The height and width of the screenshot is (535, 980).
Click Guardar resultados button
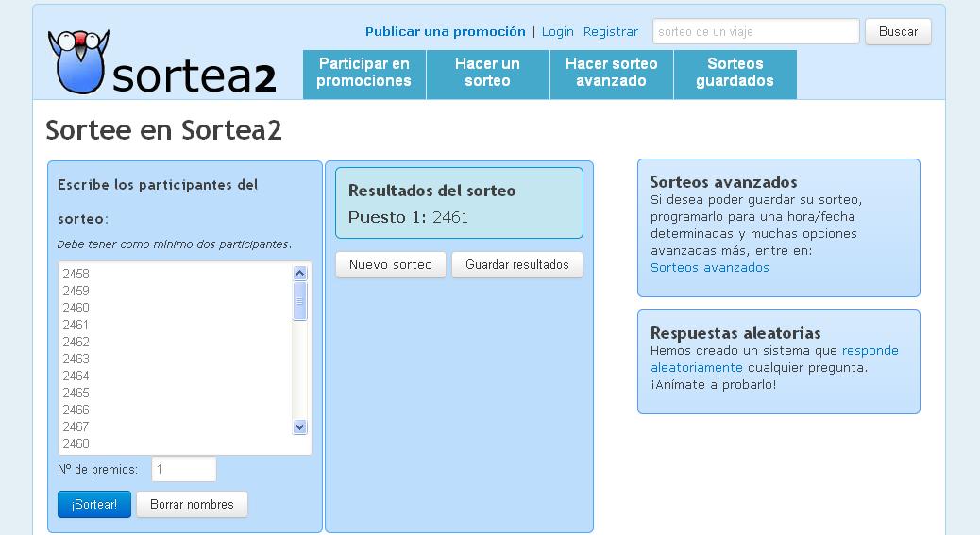[x=517, y=265]
